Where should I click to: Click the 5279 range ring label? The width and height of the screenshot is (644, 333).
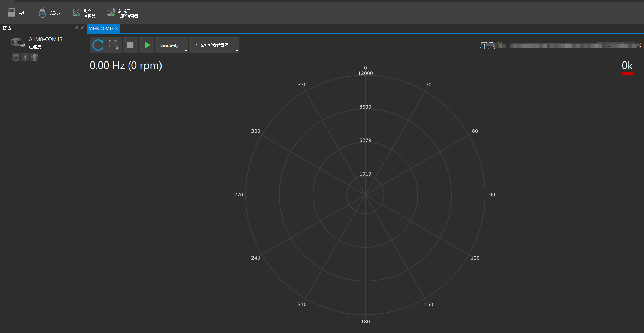(x=365, y=140)
